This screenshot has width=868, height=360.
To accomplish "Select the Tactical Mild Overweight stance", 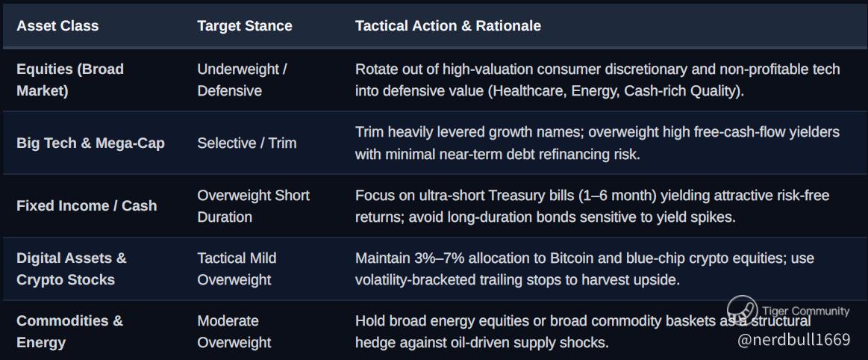I will pos(237,269).
